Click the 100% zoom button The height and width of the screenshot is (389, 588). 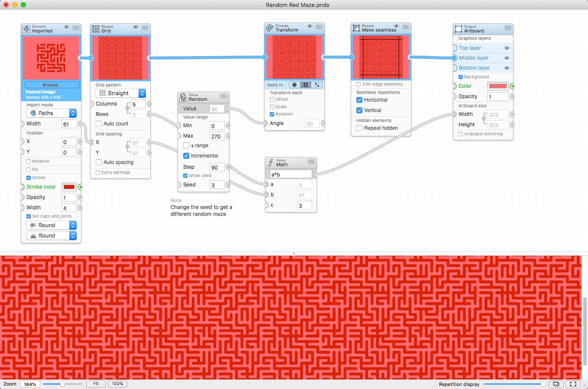pyautogui.click(x=117, y=384)
